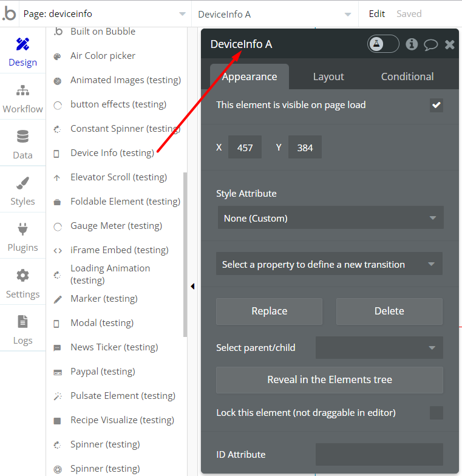Click the elements list scrollbar
Image resolution: width=462 pixels, height=476 pixels.
(x=185, y=254)
